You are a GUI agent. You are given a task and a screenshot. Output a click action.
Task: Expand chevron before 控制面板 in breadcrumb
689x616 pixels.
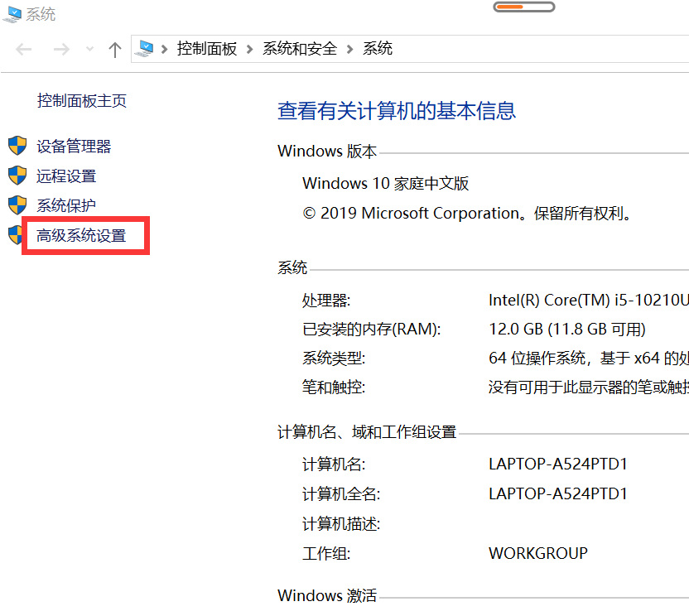(x=164, y=49)
